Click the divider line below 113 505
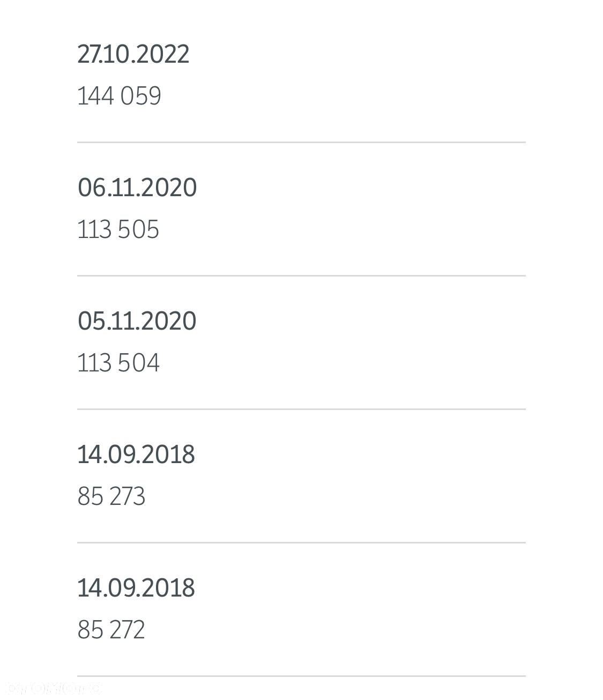 coord(301,276)
